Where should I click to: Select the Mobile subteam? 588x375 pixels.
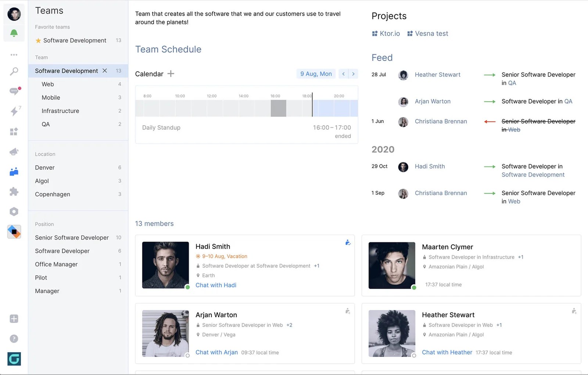click(x=78, y=97)
